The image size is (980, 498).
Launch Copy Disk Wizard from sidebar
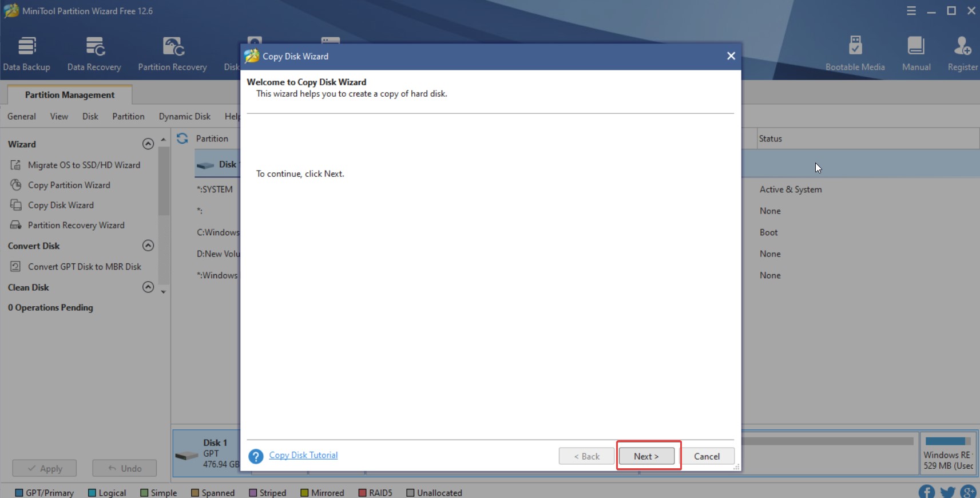[53, 205]
